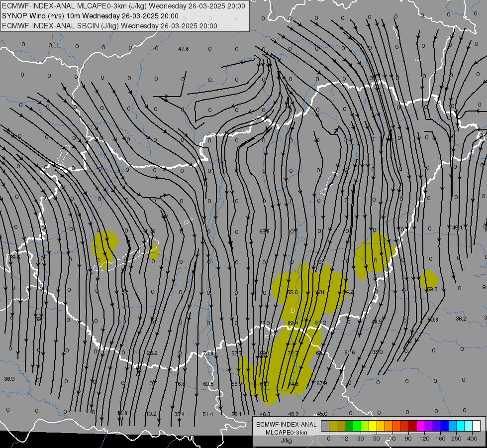The image size is (487, 448).
Task: Click the olive swatch above legend value 0
Action: click(333, 426)
